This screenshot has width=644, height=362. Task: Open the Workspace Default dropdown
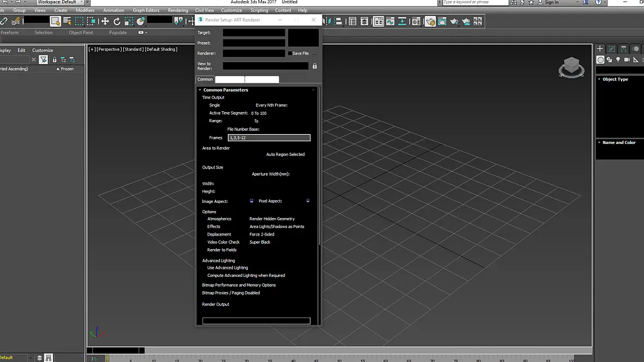click(x=61, y=2)
